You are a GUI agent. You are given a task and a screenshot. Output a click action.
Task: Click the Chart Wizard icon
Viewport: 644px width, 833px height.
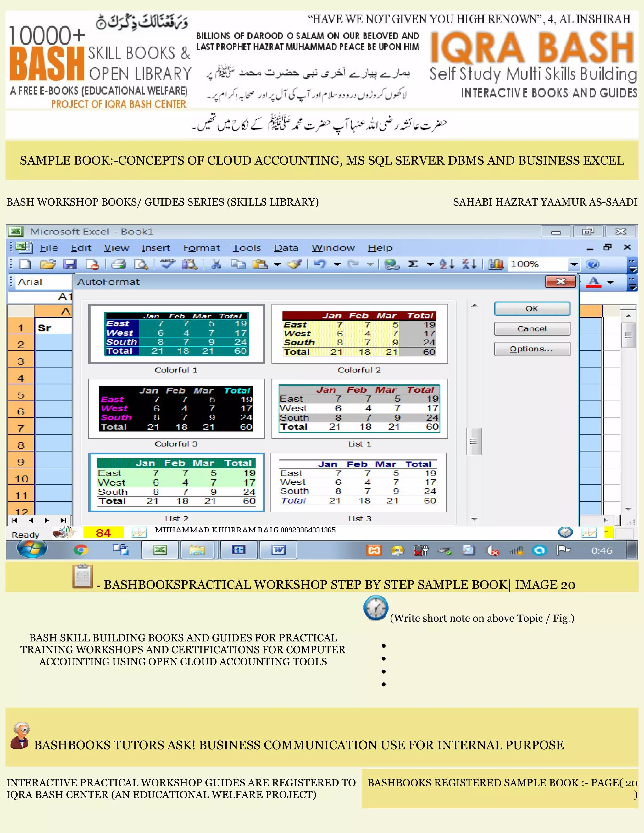click(496, 264)
